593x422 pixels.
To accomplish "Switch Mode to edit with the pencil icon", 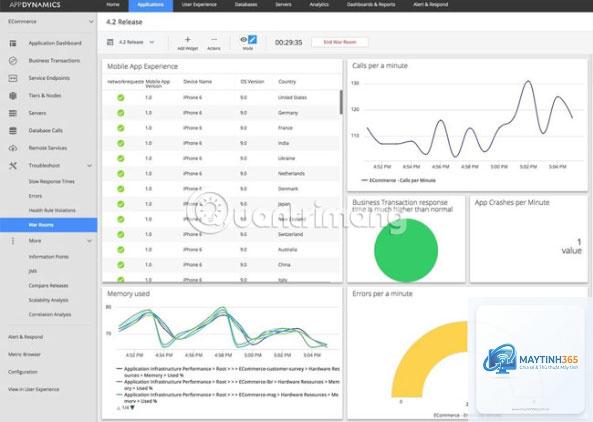I will (x=252, y=39).
